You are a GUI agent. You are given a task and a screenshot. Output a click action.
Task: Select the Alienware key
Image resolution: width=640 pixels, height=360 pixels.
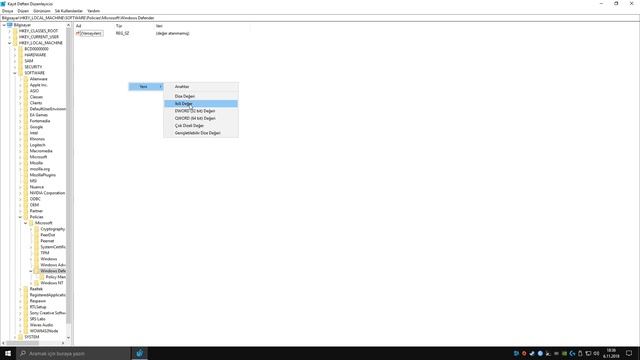[38, 79]
